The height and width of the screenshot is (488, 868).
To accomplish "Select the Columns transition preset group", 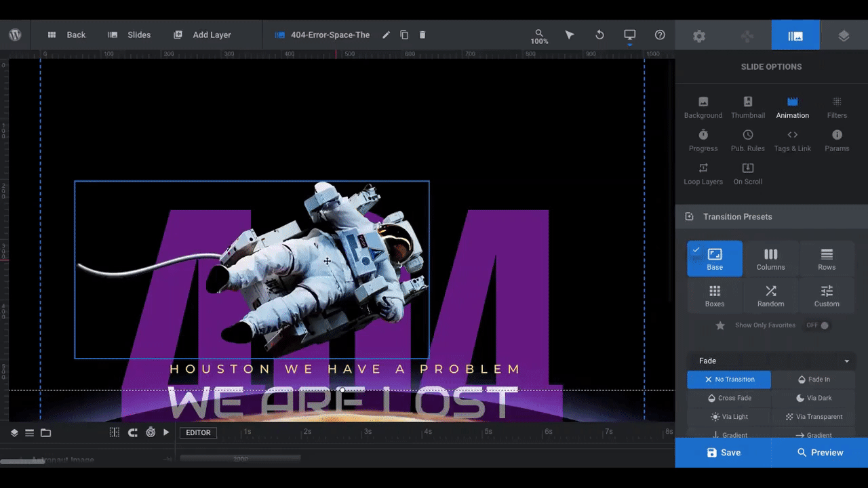I will click(x=770, y=258).
